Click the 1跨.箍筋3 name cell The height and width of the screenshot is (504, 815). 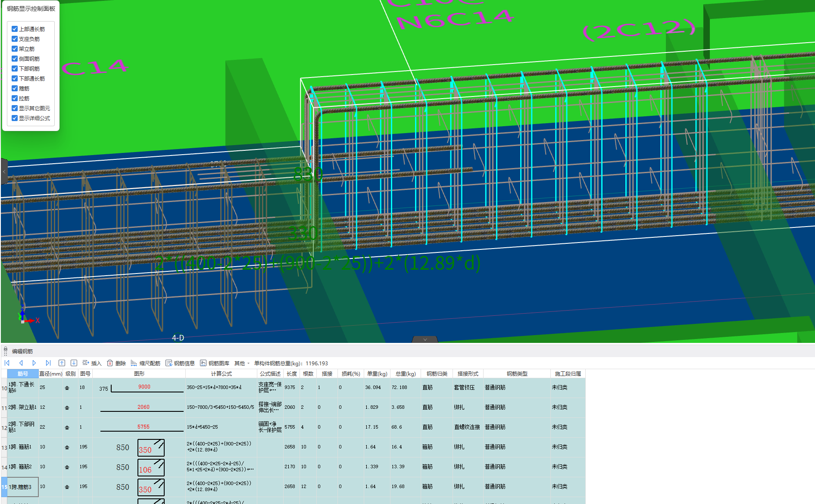click(x=23, y=487)
